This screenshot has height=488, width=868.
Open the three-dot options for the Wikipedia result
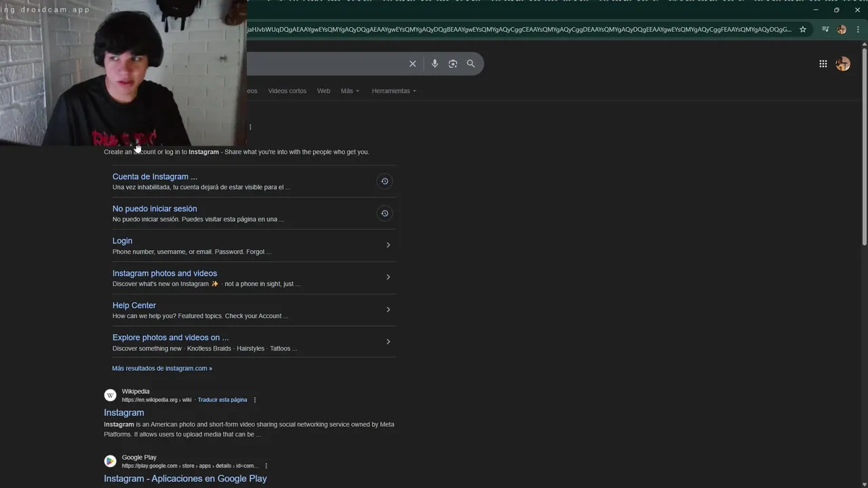[255, 400]
